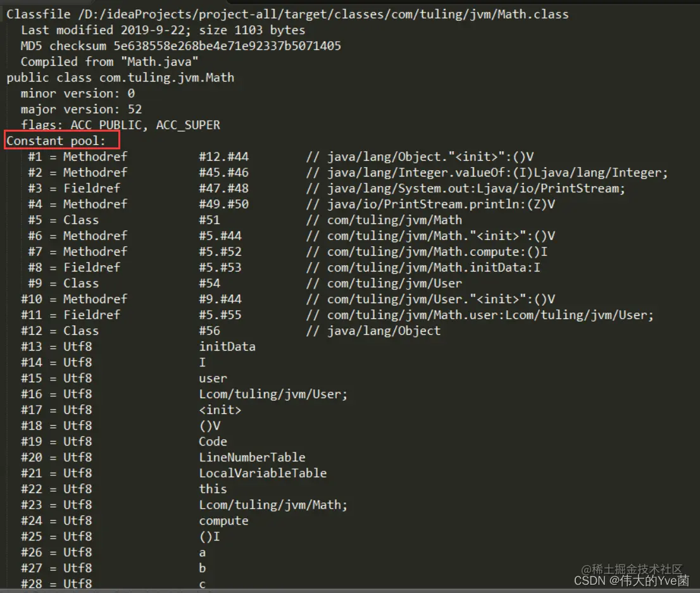This screenshot has width=700, height=593.
Task: Click the '// com/tuling/jvm/User' comment on #9
Action: (x=384, y=284)
